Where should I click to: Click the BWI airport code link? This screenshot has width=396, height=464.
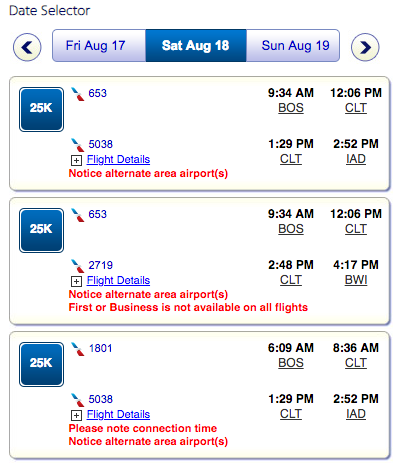click(356, 280)
